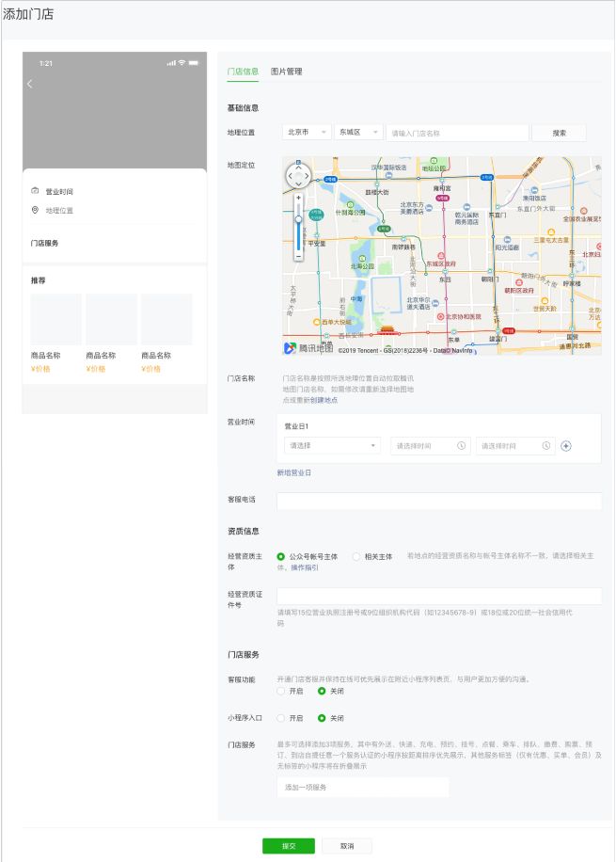Zoom out the map with minus button
This screenshot has height=862, width=616.
[298, 256]
